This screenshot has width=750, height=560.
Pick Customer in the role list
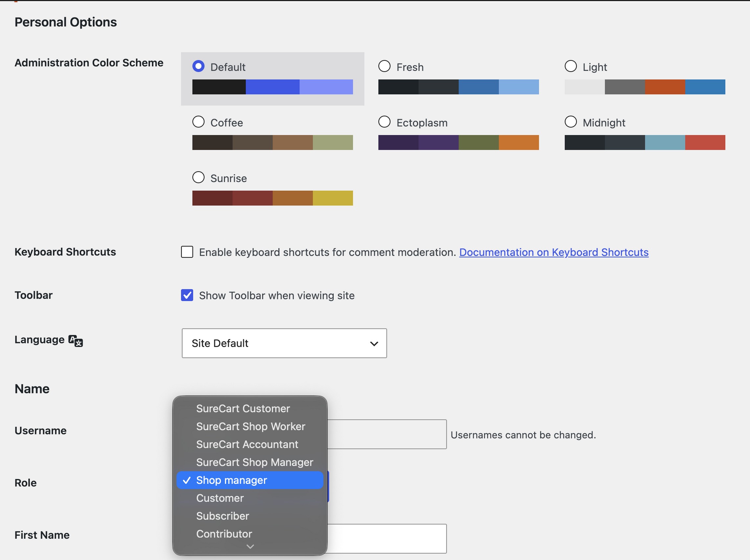tap(250, 498)
